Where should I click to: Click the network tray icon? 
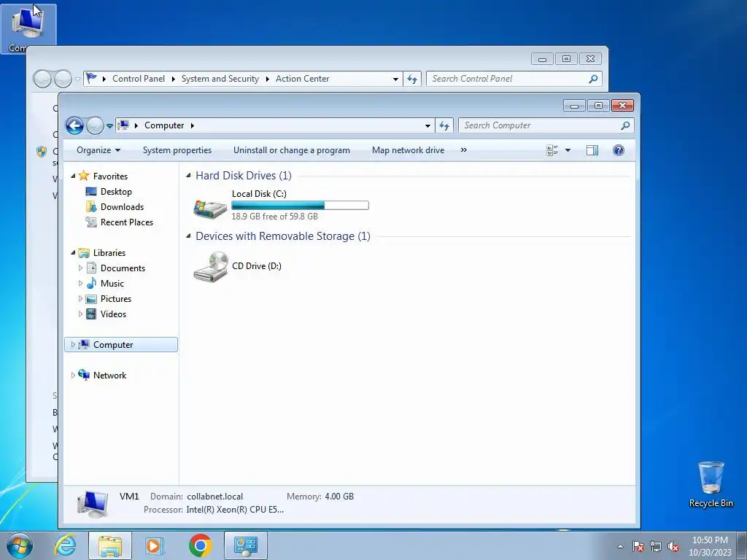pos(656,546)
